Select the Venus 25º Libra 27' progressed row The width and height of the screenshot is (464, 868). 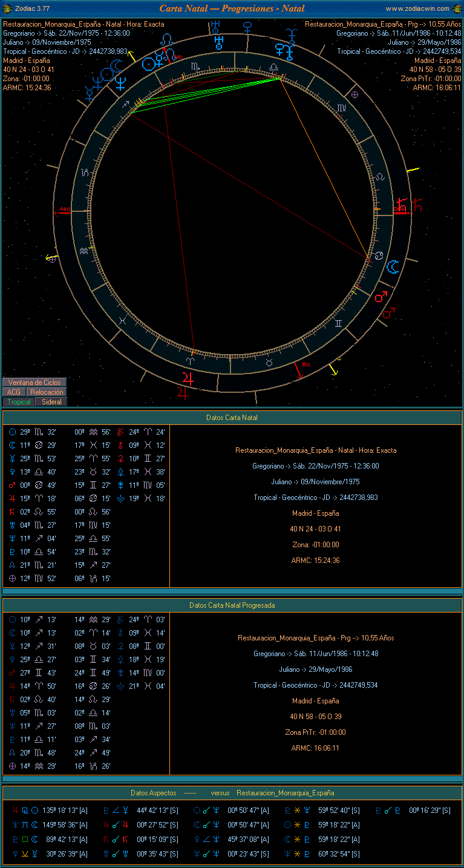[x=33, y=660]
